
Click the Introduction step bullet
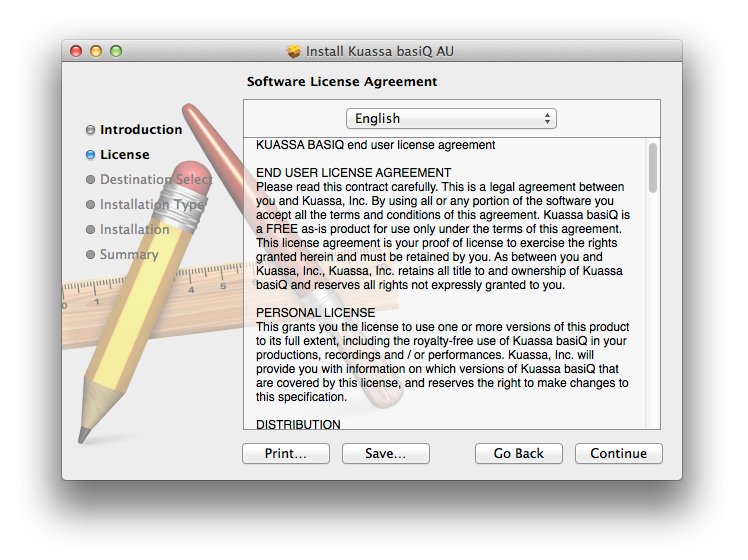(90, 130)
